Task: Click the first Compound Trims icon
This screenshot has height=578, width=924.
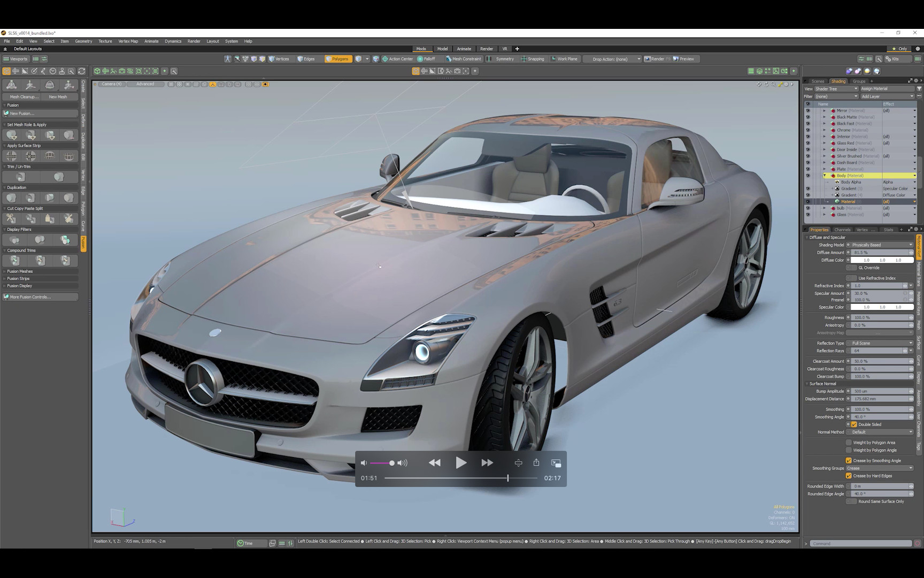Action: pyautogui.click(x=15, y=261)
